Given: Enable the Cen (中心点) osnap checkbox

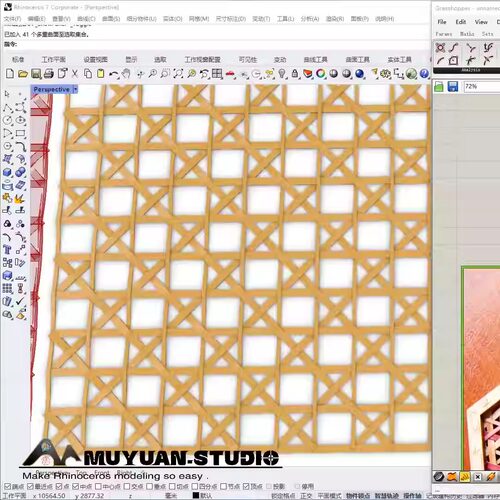Looking at the screenshot, I should [x=98, y=486].
